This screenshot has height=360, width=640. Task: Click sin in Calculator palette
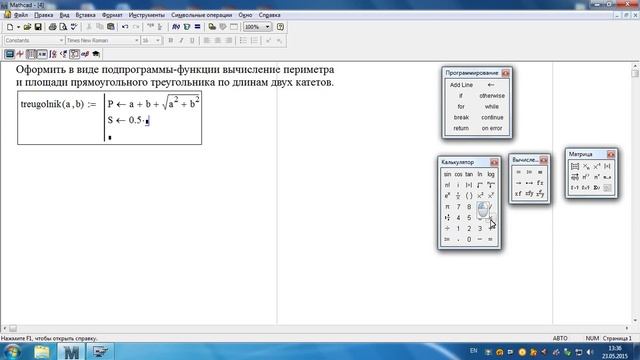[447, 174]
